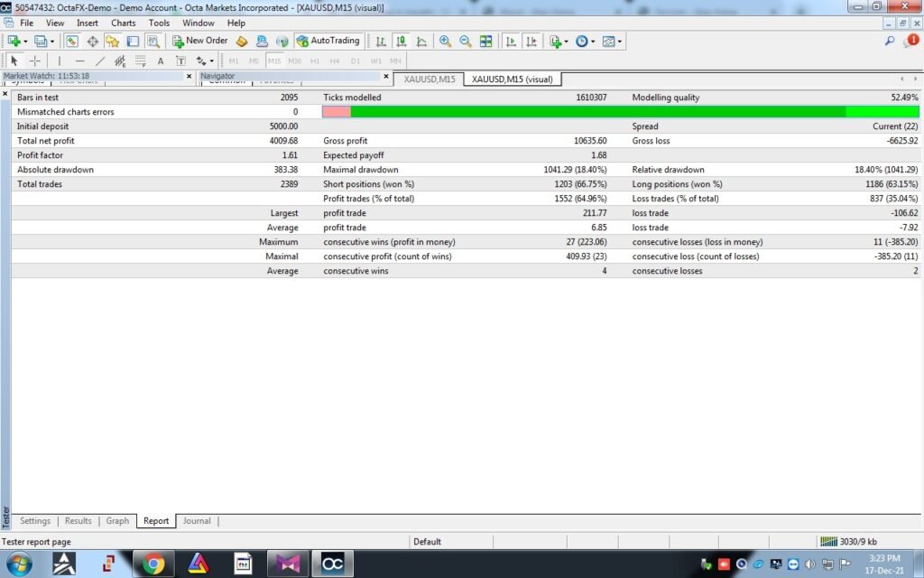This screenshot has width=924, height=578.
Task: Open the File menu
Action: click(26, 23)
